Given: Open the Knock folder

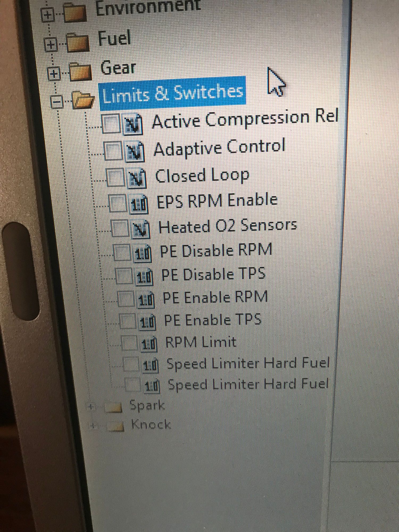Looking at the screenshot, I should 151,424.
